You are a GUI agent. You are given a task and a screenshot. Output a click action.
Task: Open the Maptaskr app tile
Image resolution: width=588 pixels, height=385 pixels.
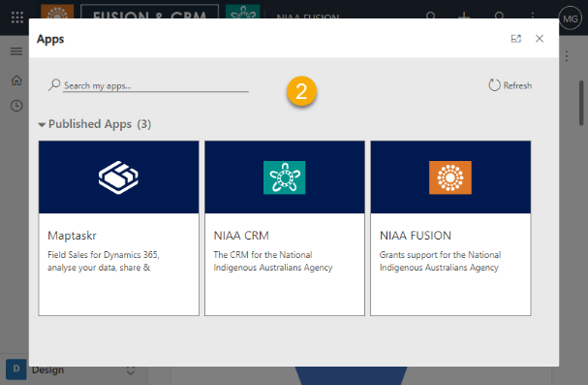coord(118,228)
